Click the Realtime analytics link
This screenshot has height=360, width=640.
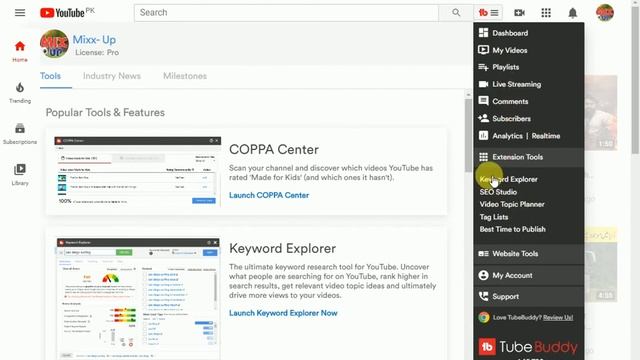pyautogui.click(x=546, y=136)
